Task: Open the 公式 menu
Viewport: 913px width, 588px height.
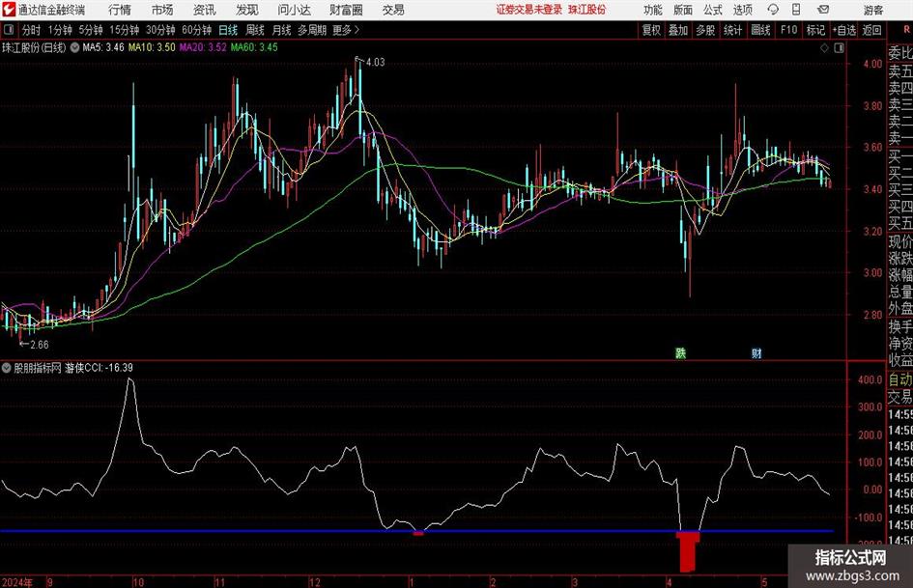Action: [x=713, y=10]
